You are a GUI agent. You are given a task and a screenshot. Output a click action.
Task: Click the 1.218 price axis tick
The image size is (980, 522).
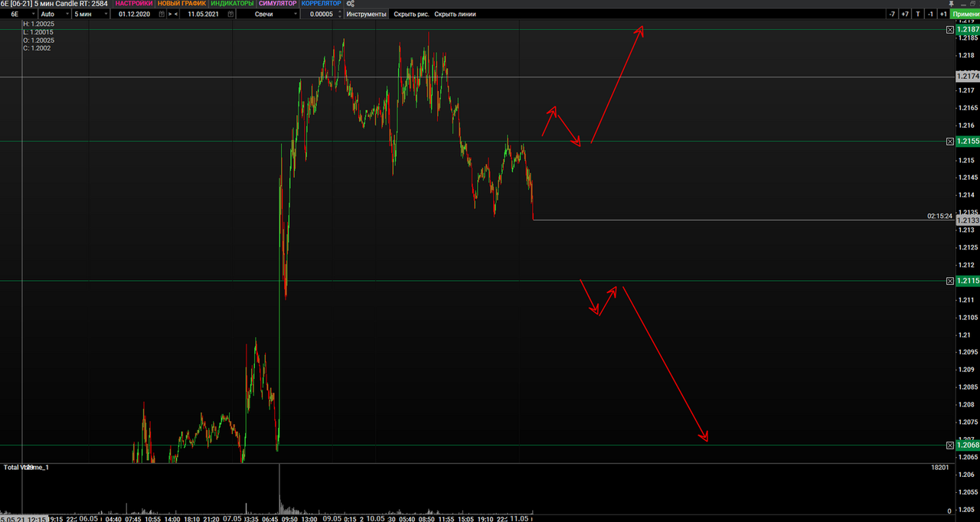(966, 56)
